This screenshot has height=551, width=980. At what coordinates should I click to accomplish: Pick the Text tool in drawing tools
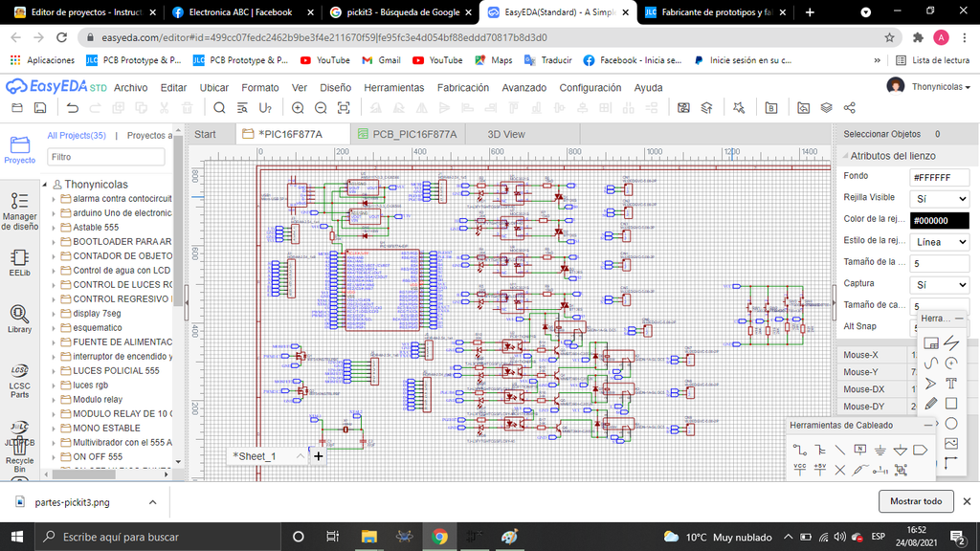click(x=951, y=383)
